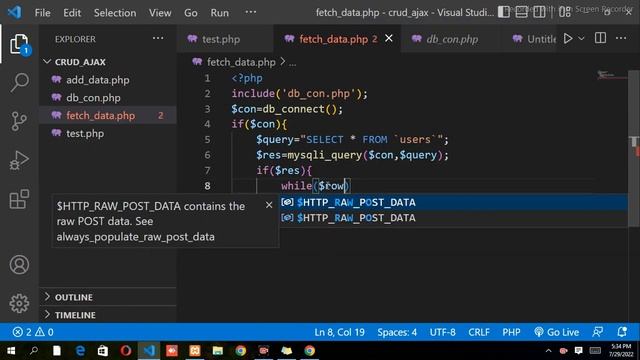This screenshot has width=640, height=360.
Task: Open the Manage settings gear
Action: [x=19, y=303]
